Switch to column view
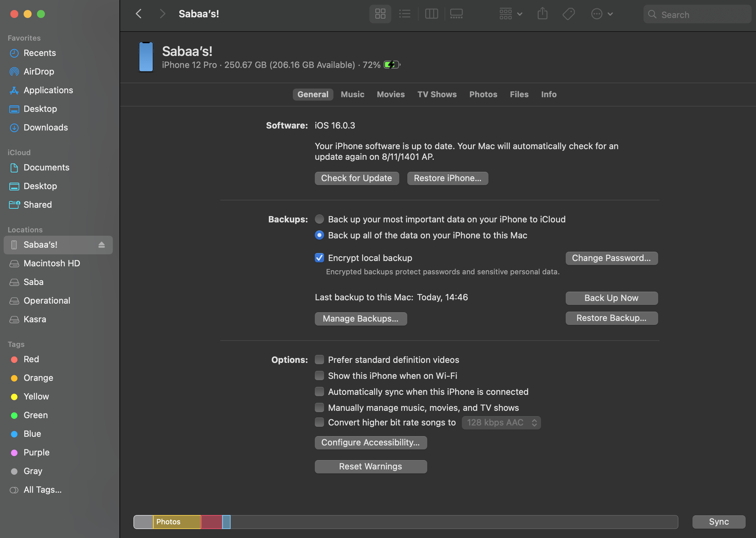Viewport: 756px width, 538px height. 431,14
